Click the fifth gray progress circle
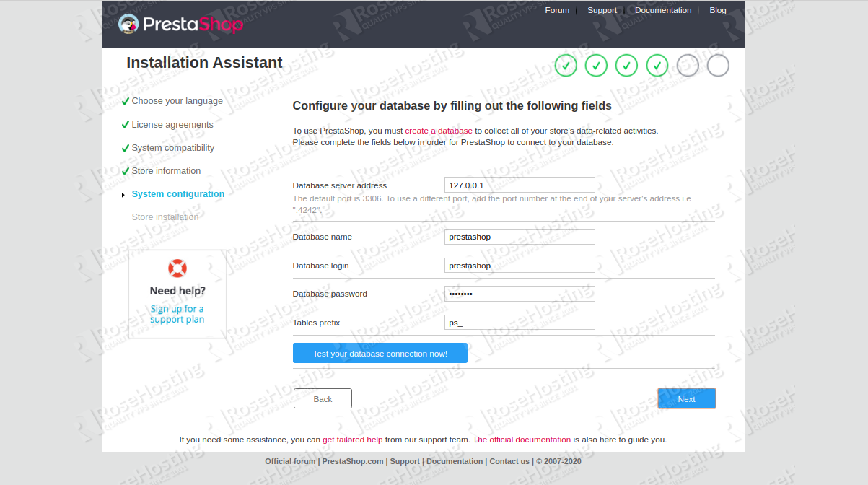 687,66
